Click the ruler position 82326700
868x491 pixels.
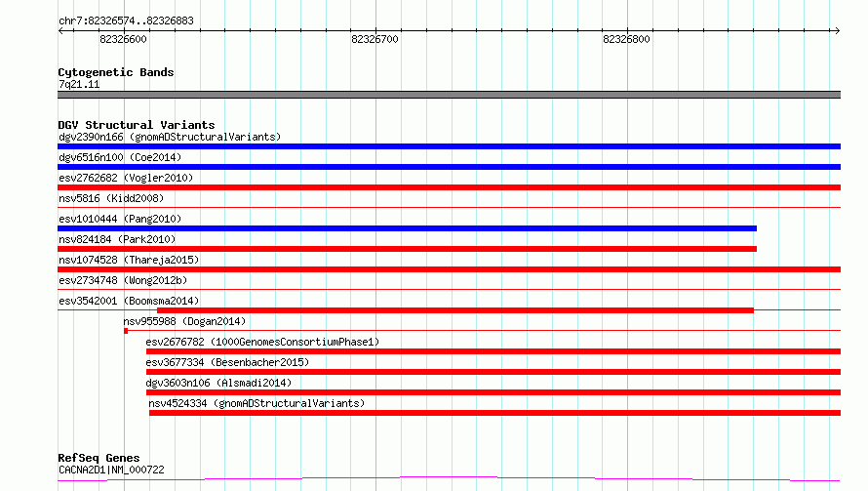(375, 39)
